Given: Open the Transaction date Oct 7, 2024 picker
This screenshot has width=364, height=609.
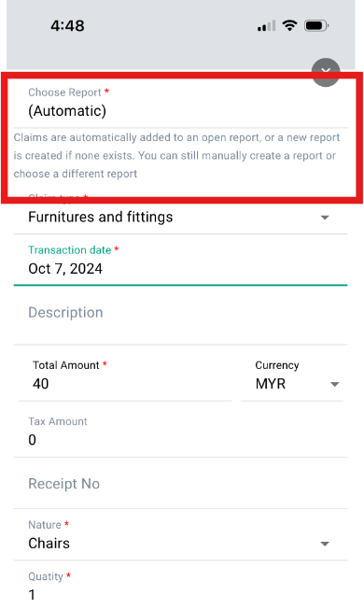Looking at the screenshot, I should (180, 262).
